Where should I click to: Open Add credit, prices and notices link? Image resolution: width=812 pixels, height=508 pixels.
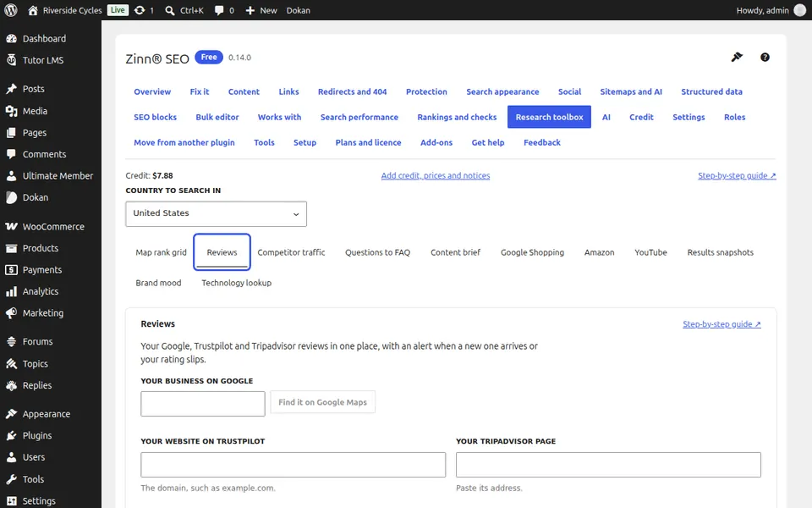point(436,176)
